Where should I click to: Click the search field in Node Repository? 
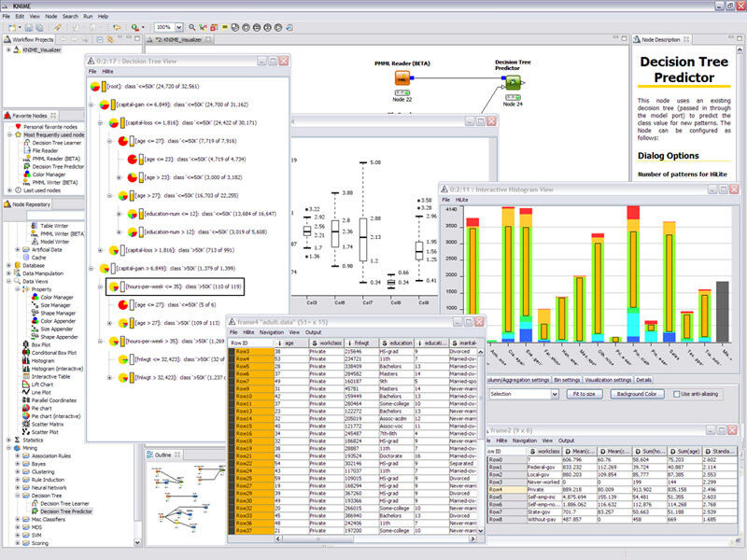point(56,217)
